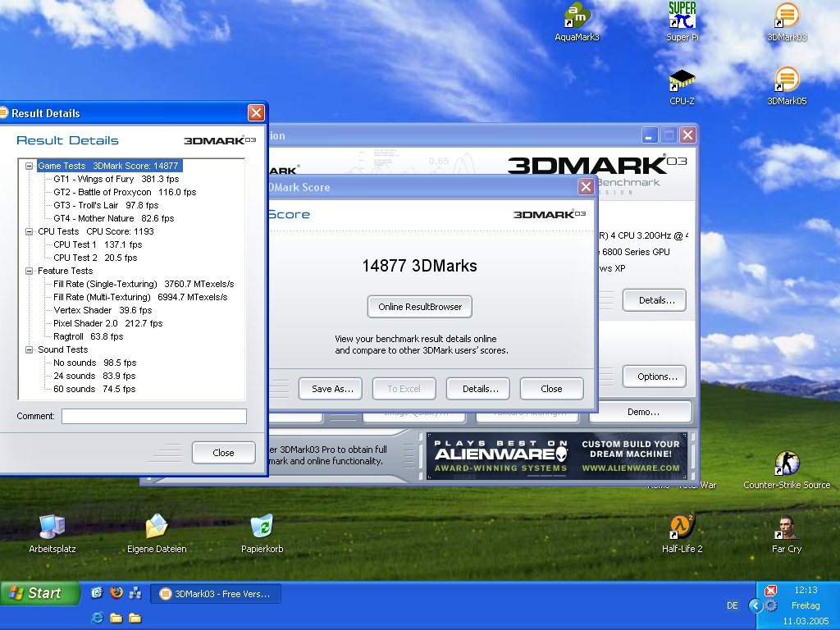Click into the Comment field
Viewport: 840px width, 630px height.
coord(153,416)
